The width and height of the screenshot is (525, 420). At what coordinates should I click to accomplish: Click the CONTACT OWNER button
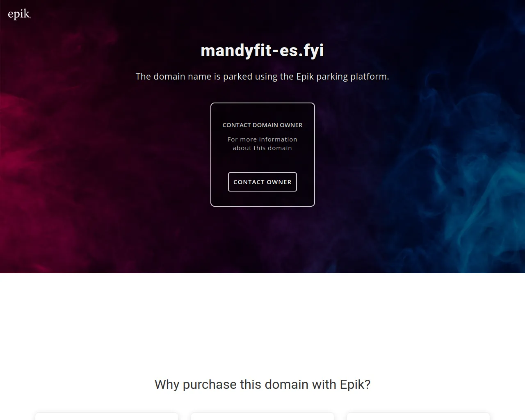coord(262,182)
